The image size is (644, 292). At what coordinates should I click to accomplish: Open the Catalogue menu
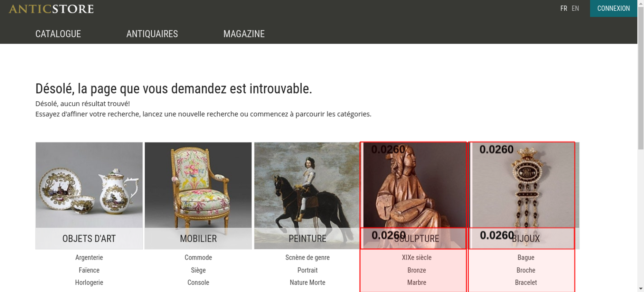[x=58, y=34]
